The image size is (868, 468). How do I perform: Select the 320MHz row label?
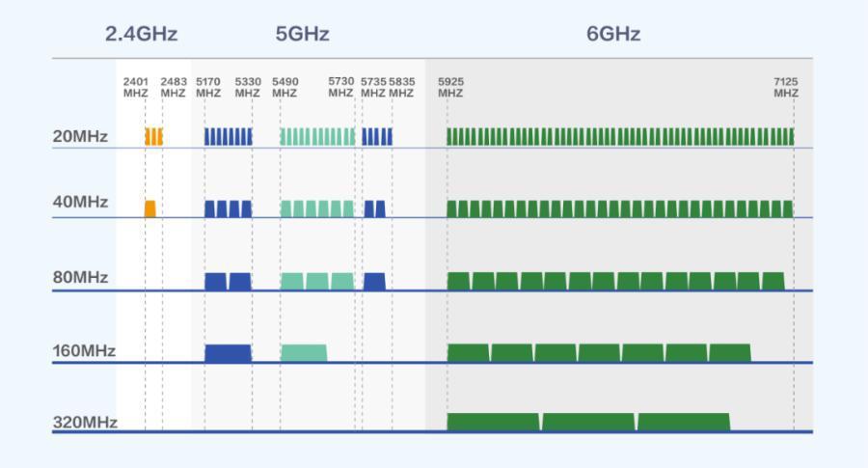pos(85,423)
